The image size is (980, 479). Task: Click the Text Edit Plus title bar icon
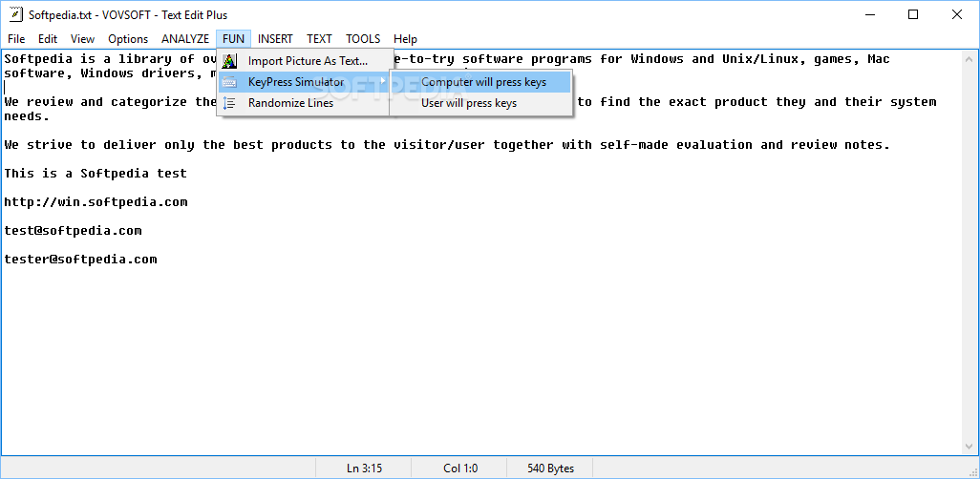tap(16, 15)
